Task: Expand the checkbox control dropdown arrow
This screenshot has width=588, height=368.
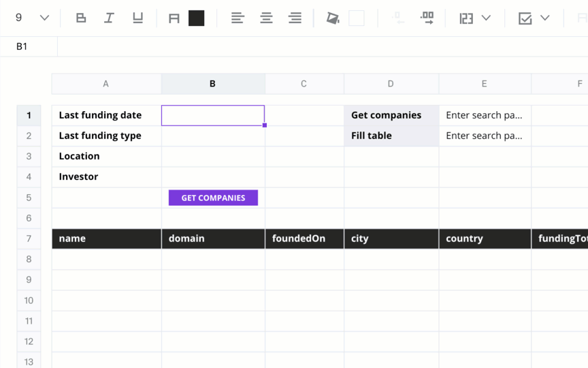Action: click(545, 18)
